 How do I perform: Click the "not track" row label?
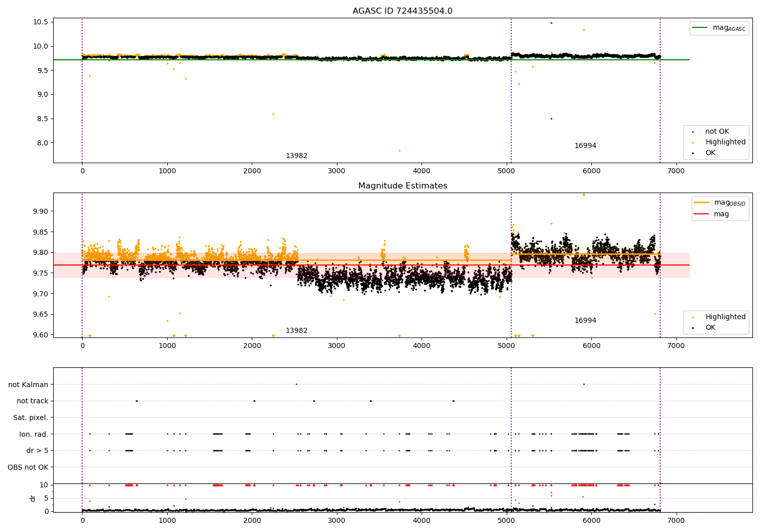pyautogui.click(x=32, y=401)
